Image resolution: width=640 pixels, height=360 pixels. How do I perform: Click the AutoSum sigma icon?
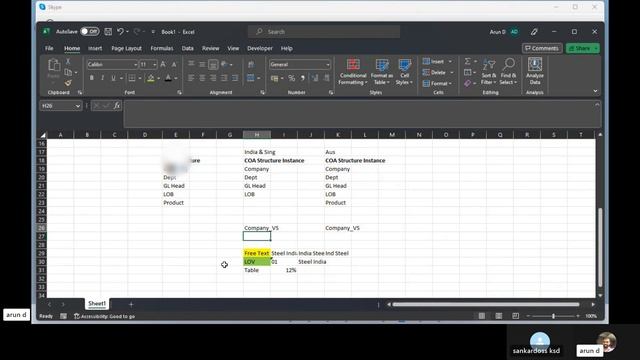pyautogui.click(x=468, y=61)
